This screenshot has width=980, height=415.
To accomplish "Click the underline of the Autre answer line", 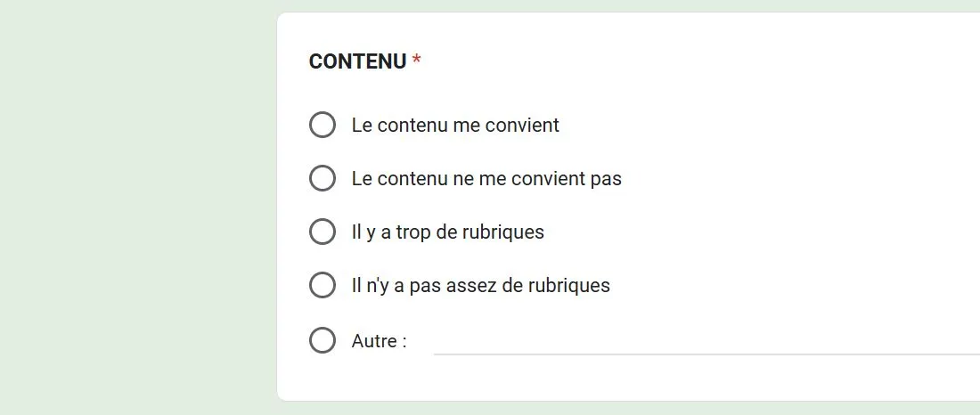I will point(706,354).
